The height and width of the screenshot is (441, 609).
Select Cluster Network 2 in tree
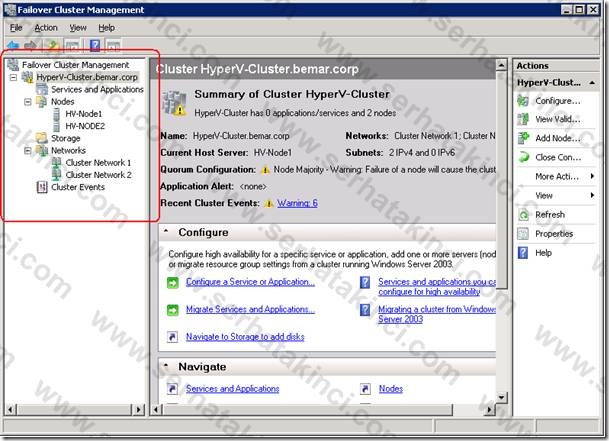coord(98,175)
